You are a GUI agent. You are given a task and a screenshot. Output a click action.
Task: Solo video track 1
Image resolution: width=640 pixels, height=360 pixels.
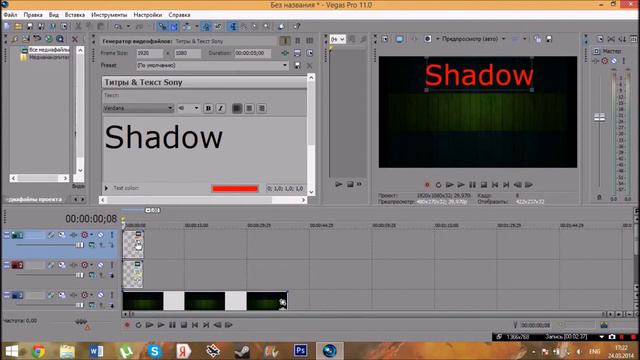pos(111,235)
